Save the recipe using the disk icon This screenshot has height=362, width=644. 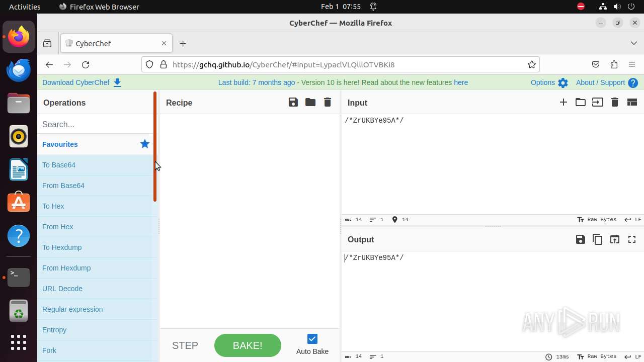tap(293, 103)
